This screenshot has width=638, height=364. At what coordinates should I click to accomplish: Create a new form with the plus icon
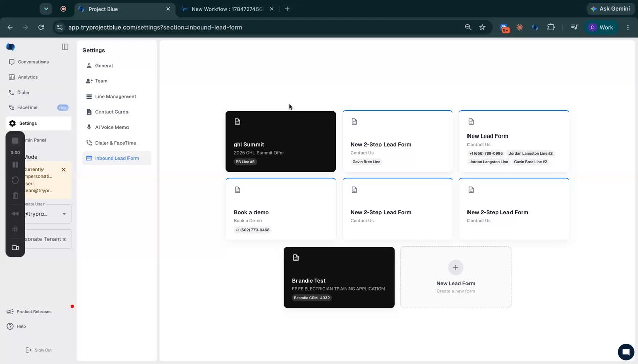455,267
